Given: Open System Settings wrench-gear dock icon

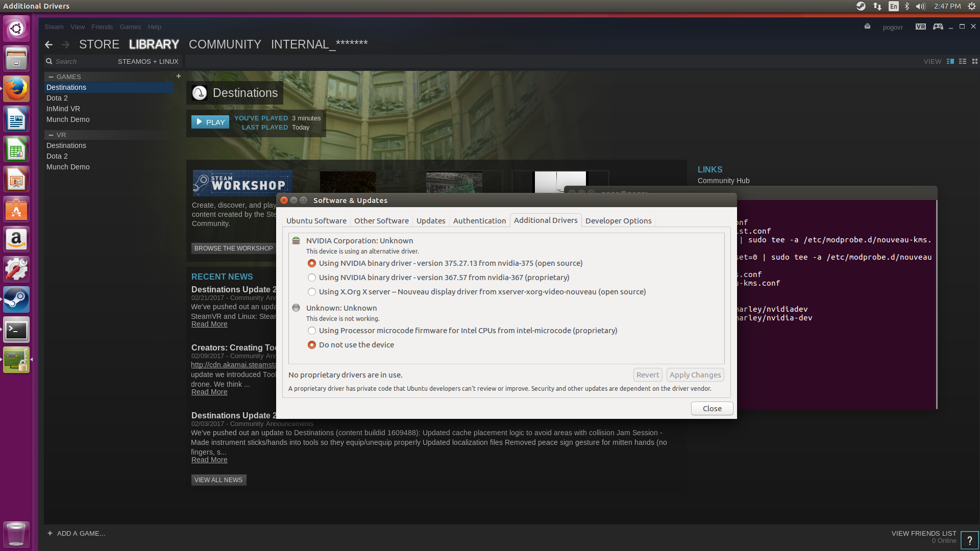Looking at the screenshot, I should [16, 269].
